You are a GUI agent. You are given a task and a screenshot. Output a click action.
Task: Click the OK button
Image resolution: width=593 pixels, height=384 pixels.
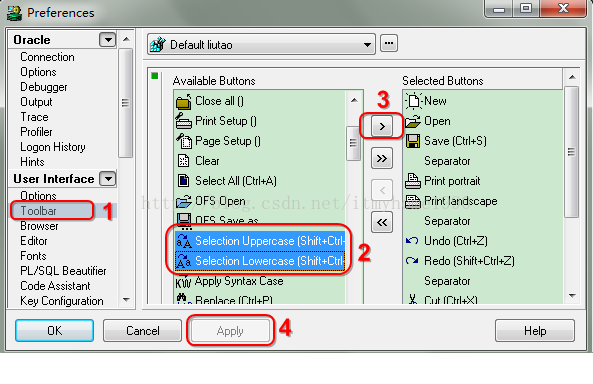pyautogui.click(x=54, y=331)
